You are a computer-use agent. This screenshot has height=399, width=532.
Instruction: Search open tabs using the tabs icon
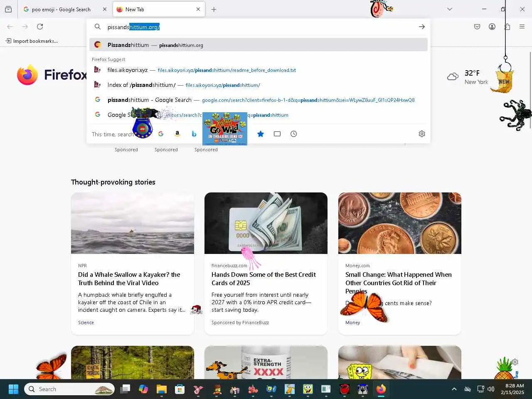coord(277,134)
